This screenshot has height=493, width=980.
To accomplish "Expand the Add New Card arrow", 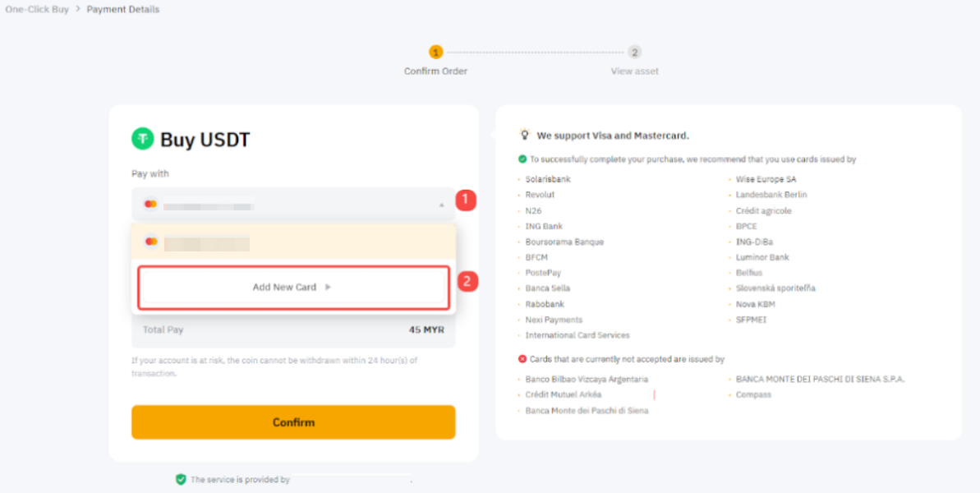I will [x=328, y=288].
